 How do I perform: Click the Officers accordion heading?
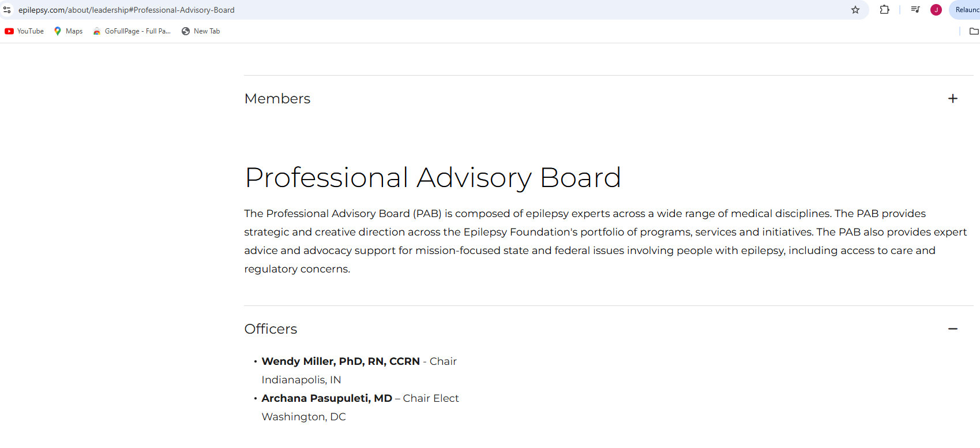point(271,329)
